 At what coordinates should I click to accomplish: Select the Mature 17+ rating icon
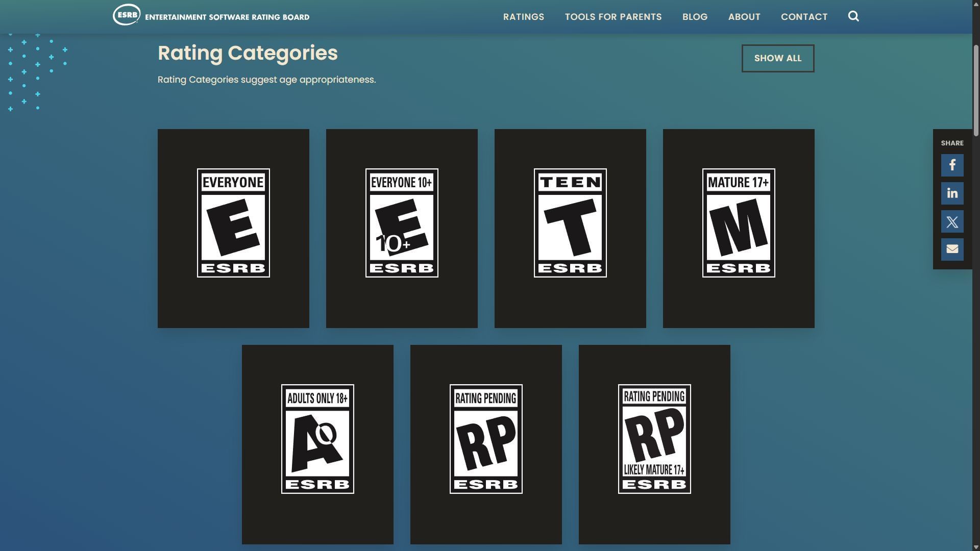point(739,223)
